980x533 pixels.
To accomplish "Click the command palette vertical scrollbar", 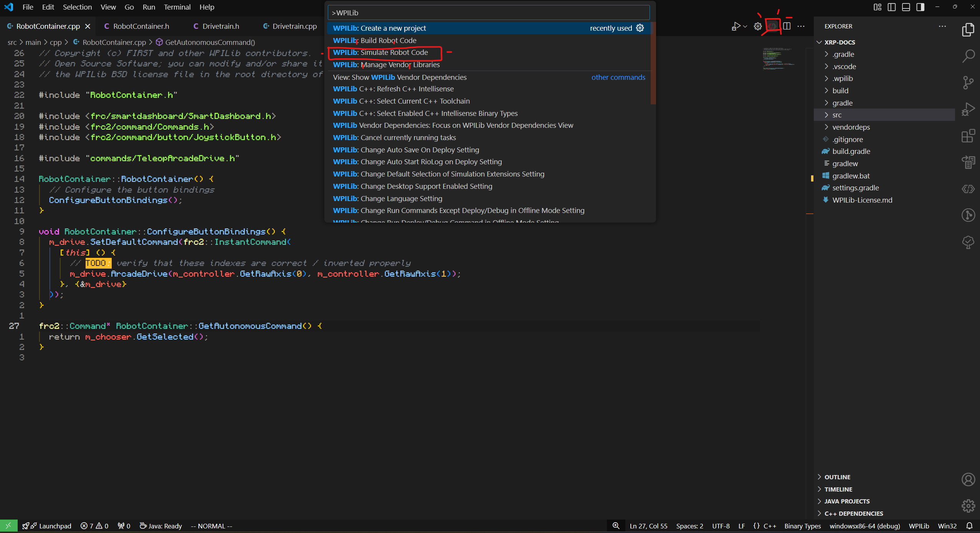I will [x=653, y=63].
